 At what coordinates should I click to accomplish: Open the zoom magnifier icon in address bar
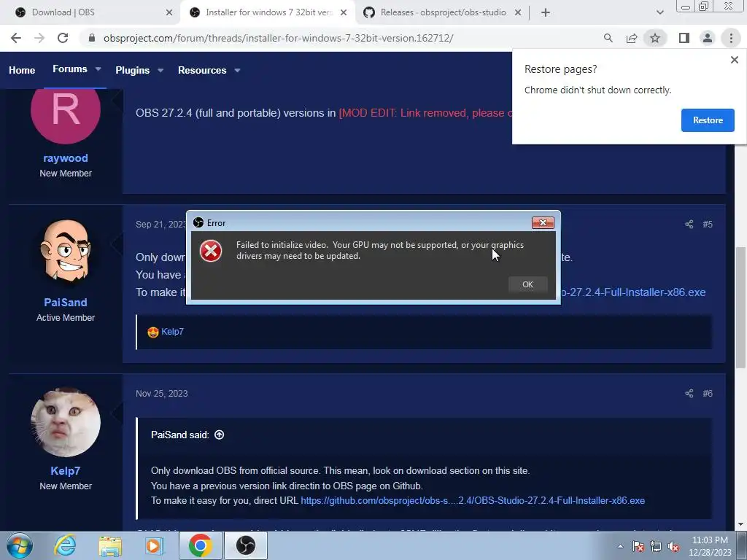pyautogui.click(x=608, y=38)
